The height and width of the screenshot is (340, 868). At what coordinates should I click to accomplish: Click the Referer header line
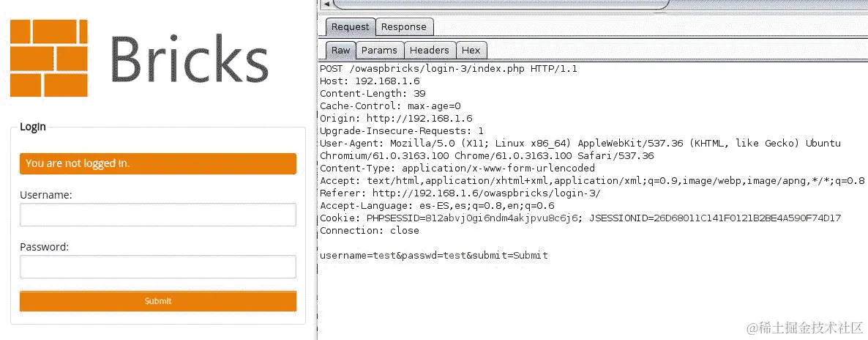tap(460, 193)
